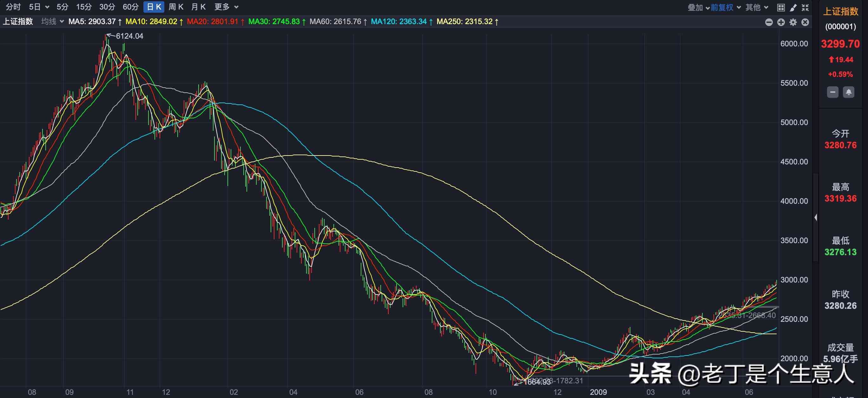The width and height of the screenshot is (868, 398).
Task: Open the multi-chart grid layout icon
Action: pos(781,7)
